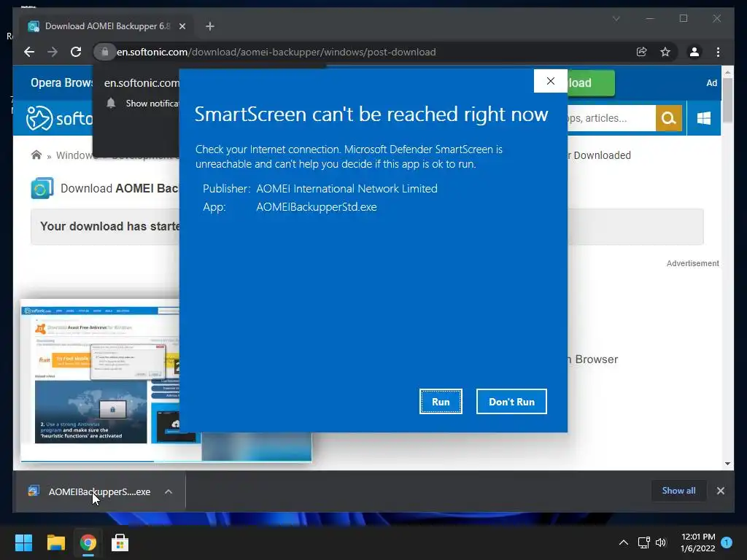Select the Download AOMEI Backupper tab
The width and height of the screenshot is (747, 560).
pyautogui.click(x=106, y=26)
